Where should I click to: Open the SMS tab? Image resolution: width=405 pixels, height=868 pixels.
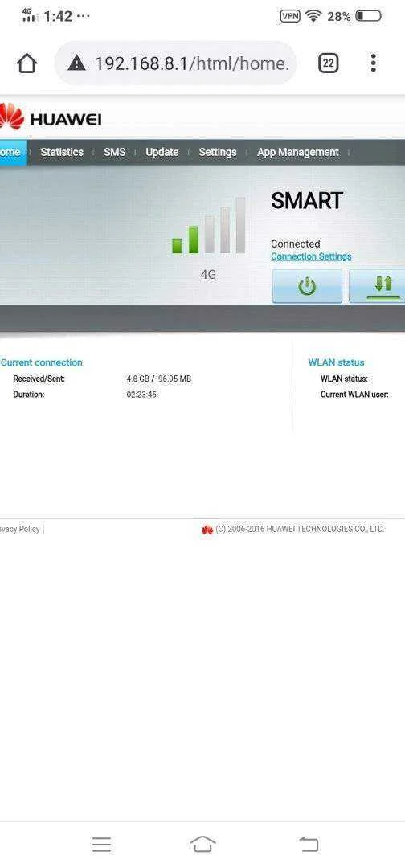pos(115,152)
